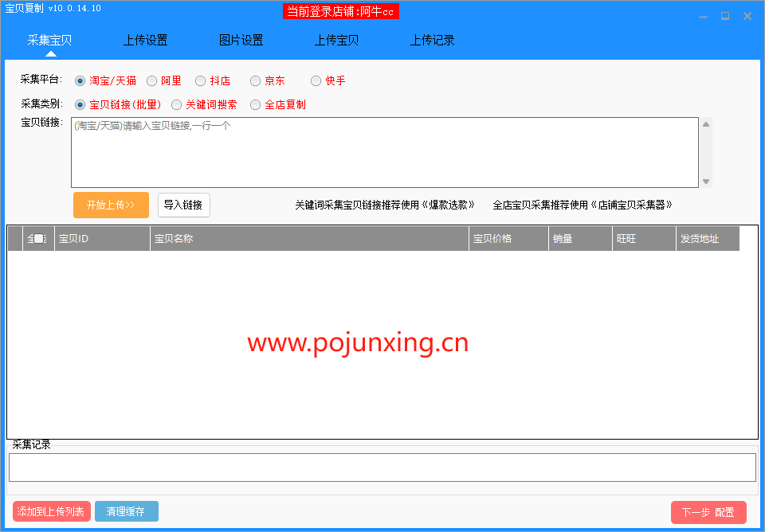Screen dimensions: 765x532
Task: Click the link box scrollbar down arrow
Action: point(706,182)
